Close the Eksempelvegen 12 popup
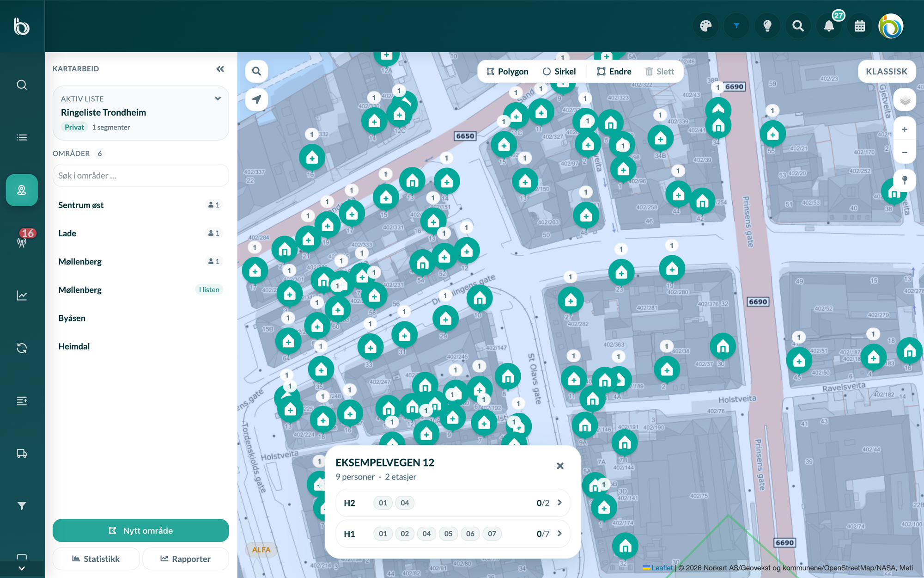 560,466
